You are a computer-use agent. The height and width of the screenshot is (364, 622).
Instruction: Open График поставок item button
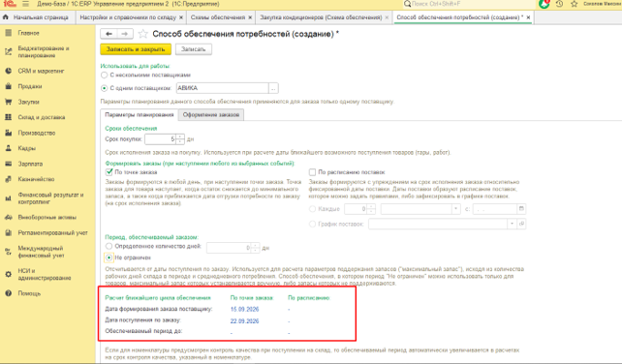[521, 224]
